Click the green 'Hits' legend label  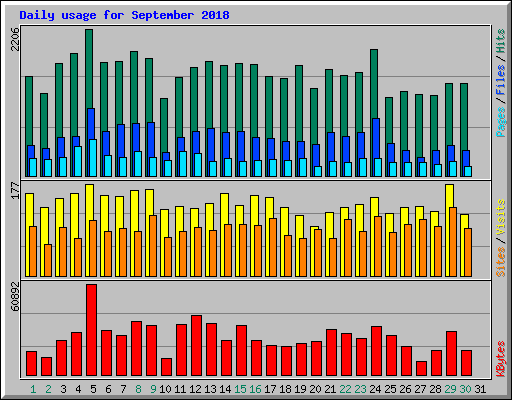click(x=501, y=41)
